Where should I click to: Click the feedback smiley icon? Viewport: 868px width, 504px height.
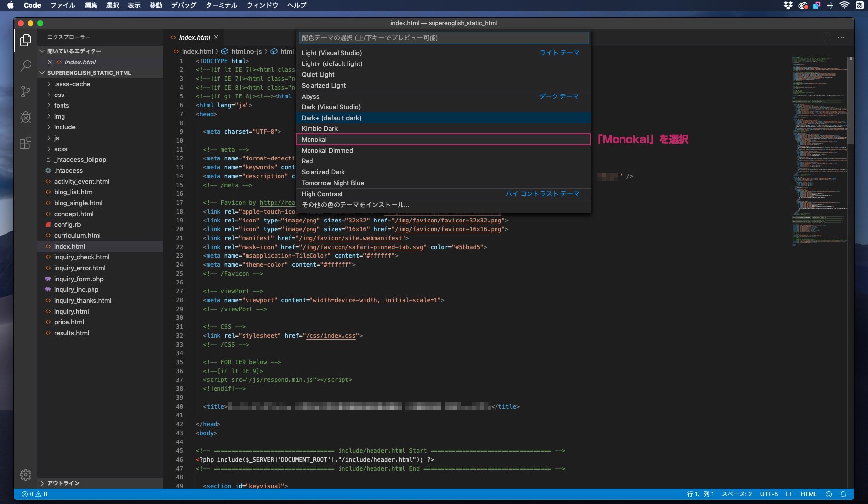click(829, 494)
